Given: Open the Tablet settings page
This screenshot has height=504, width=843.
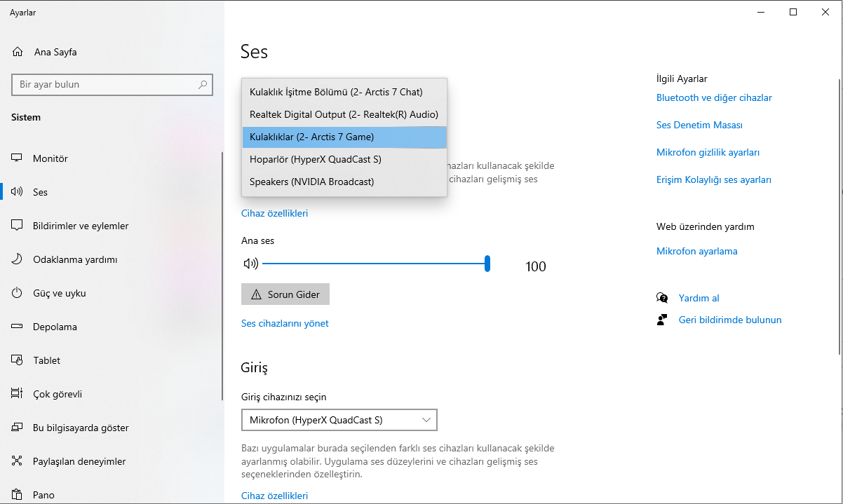Looking at the screenshot, I should pos(46,360).
